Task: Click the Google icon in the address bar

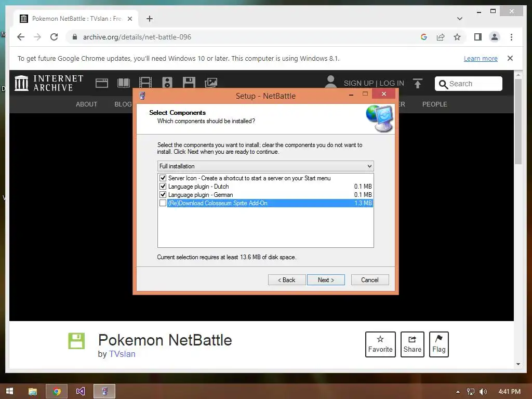Action: click(x=424, y=37)
